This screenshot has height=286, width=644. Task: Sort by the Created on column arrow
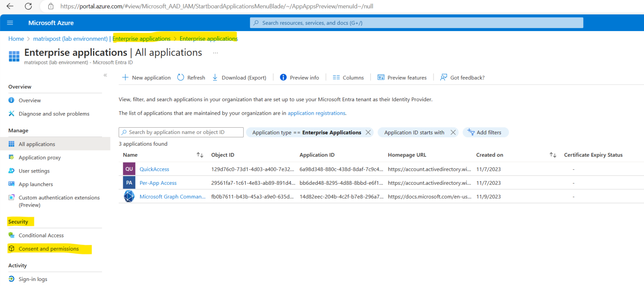(553, 155)
